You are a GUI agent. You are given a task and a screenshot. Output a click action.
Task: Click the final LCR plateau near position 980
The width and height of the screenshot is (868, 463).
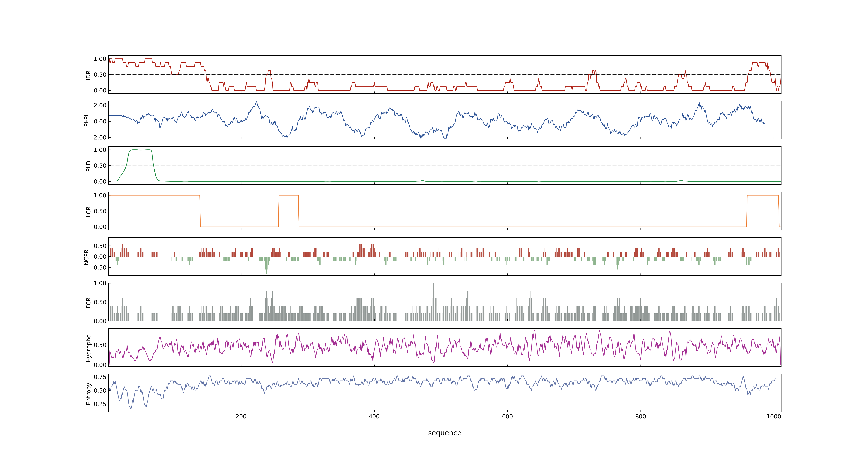(763, 195)
